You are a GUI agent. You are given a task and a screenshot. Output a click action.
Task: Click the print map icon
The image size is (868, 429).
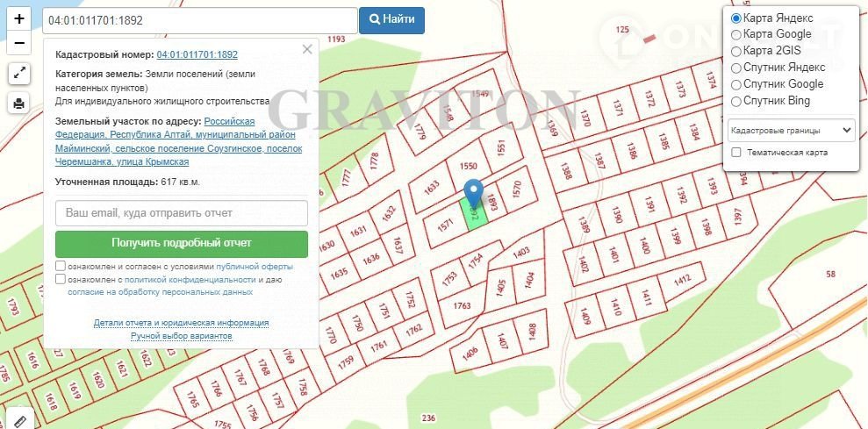pyautogui.click(x=19, y=104)
